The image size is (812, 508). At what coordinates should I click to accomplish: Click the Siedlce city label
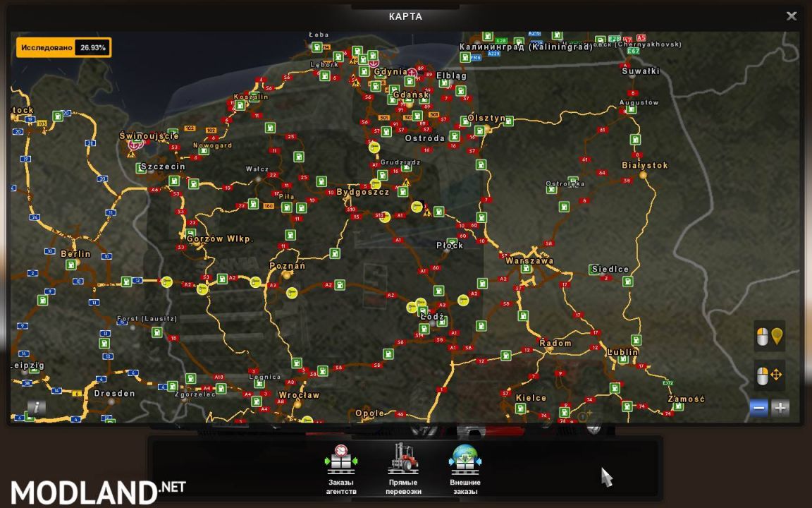click(610, 269)
